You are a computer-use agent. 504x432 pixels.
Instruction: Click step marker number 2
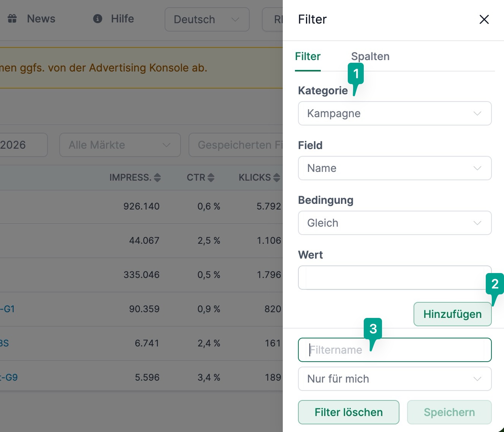tap(494, 284)
